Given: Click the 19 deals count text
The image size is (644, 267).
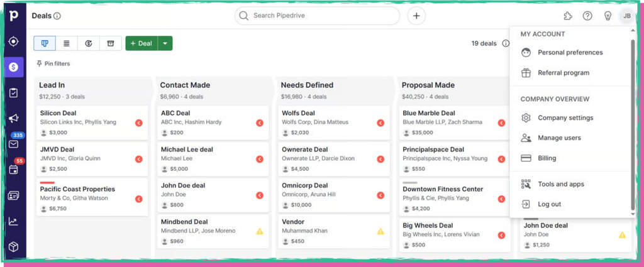Looking at the screenshot, I should point(484,43).
